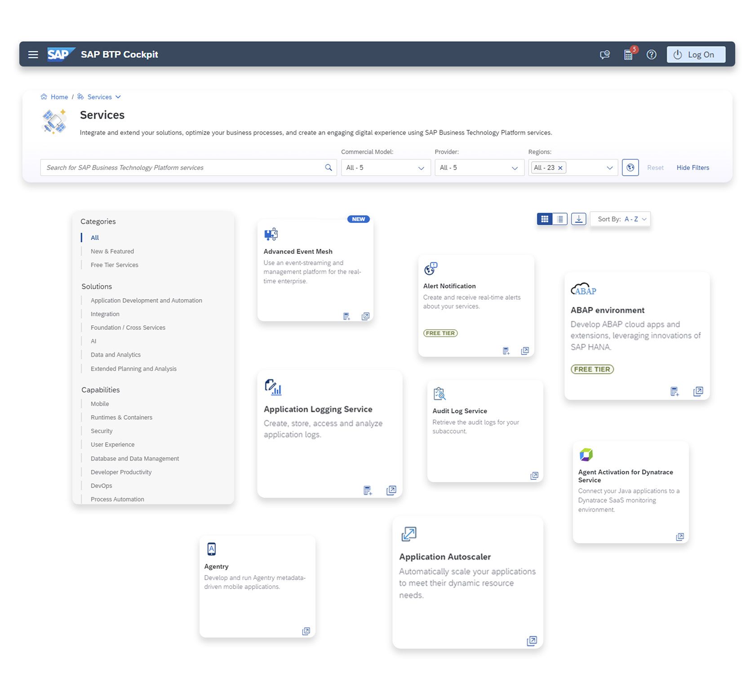Screen dimensions: 755x700
Task: Open the Commercial Model dropdown
Action: pos(386,168)
